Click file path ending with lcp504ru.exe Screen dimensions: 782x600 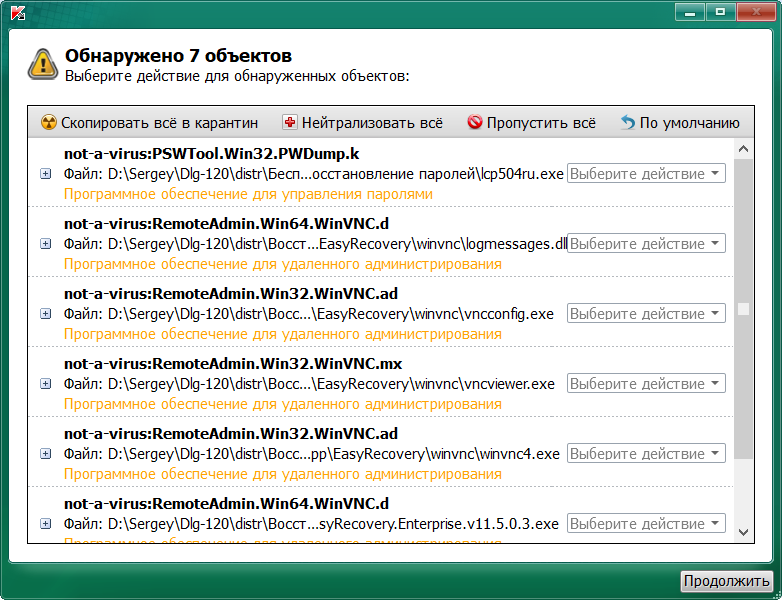(314, 174)
